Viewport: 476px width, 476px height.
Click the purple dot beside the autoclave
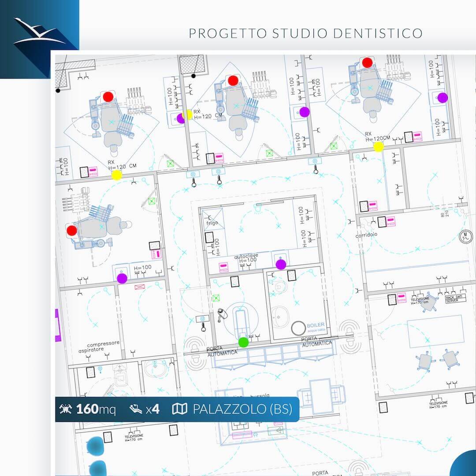pyautogui.click(x=281, y=264)
